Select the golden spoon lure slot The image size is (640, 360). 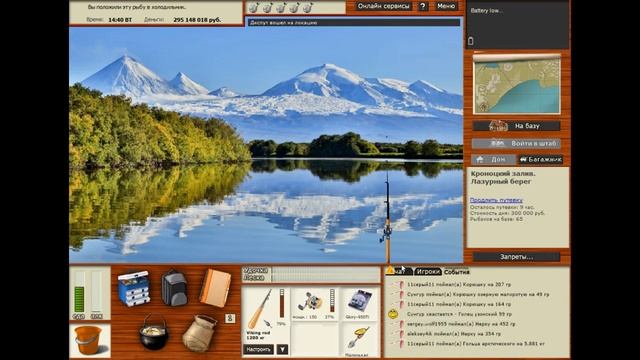point(359,340)
